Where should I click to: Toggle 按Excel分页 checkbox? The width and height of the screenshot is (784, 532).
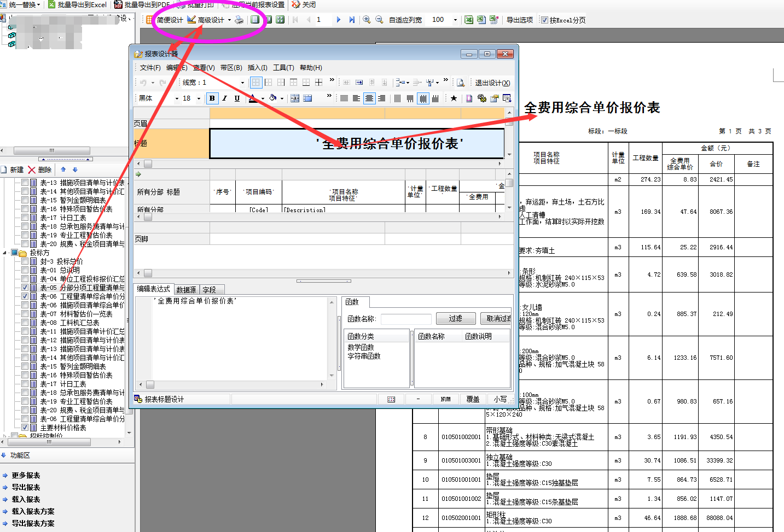coord(544,20)
